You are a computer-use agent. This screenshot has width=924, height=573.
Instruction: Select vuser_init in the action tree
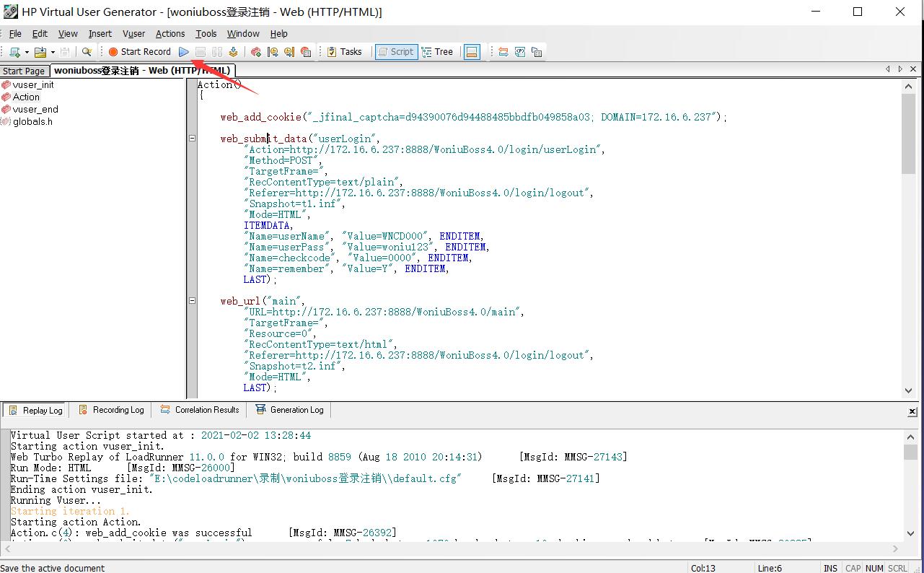[33, 84]
